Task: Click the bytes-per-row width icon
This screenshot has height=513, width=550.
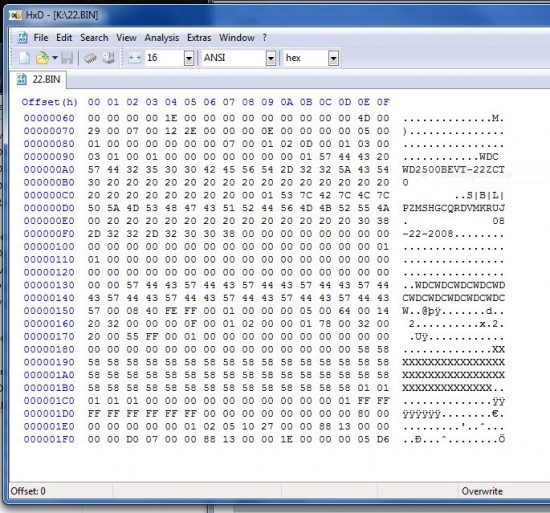Action: [x=134, y=58]
